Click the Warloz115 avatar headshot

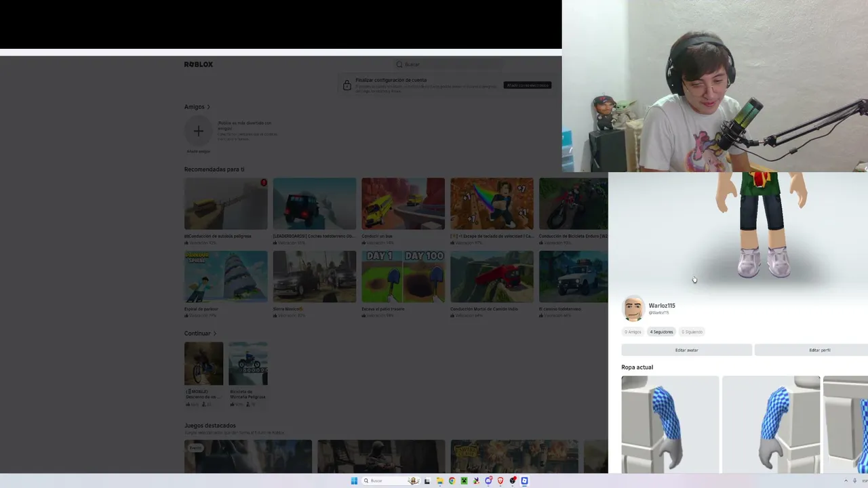633,308
